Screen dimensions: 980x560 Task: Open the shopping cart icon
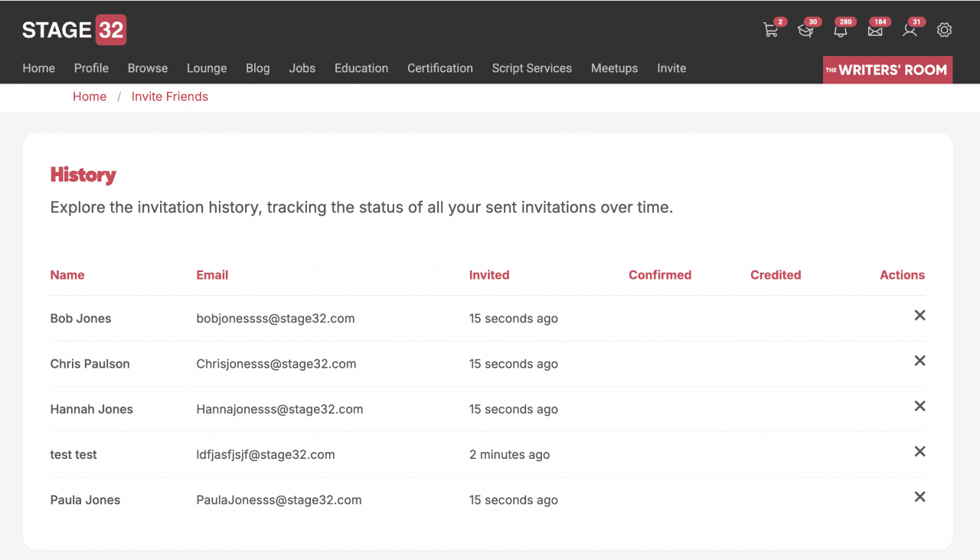click(770, 31)
